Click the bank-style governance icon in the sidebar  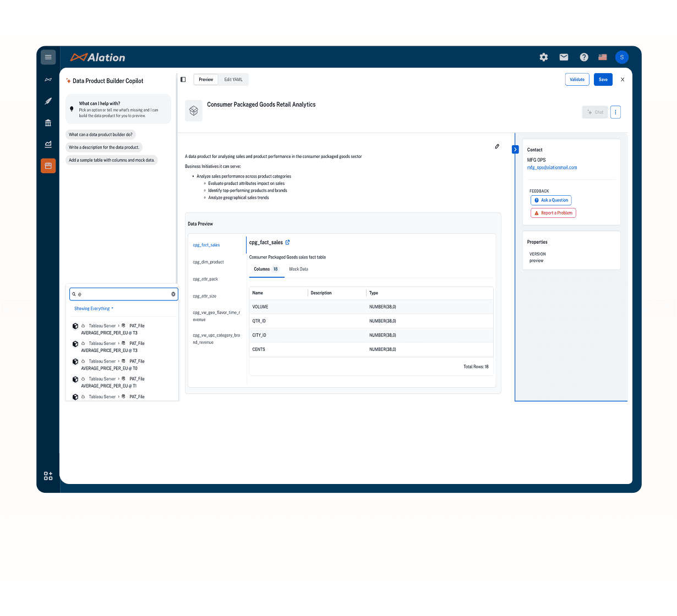[48, 123]
